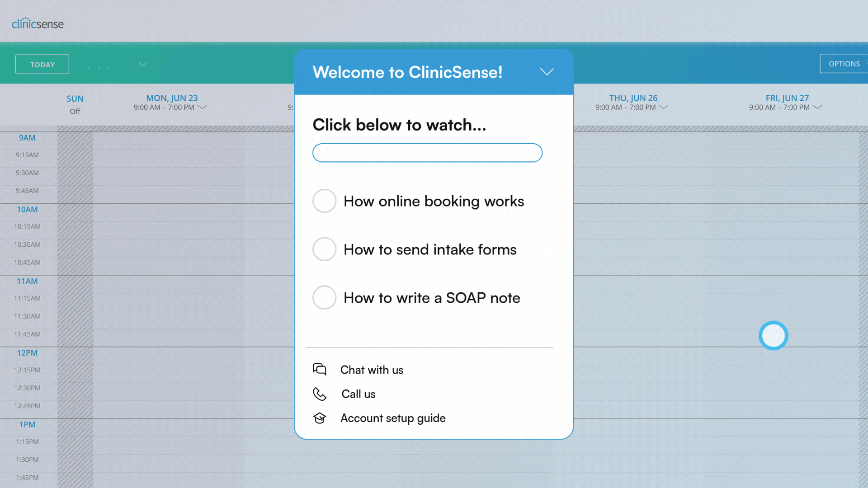The image size is (868, 488).
Task: Click the watch progress bar
Action: [427, 153]
